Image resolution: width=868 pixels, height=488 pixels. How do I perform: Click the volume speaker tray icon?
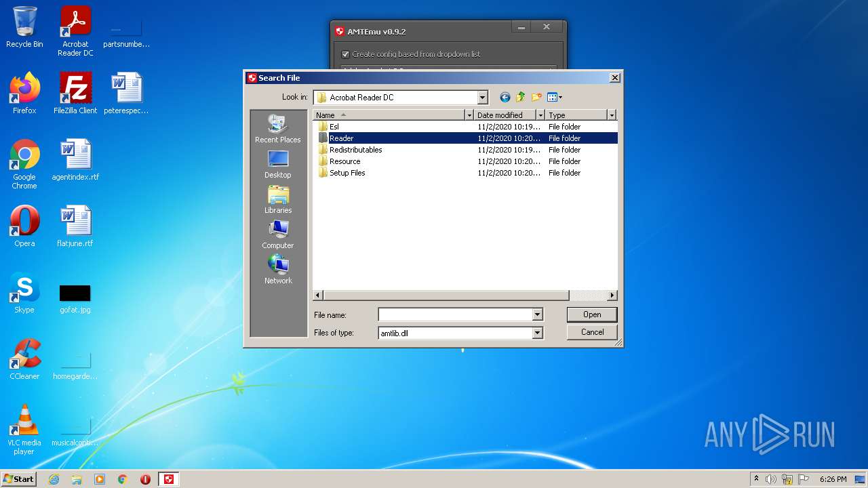click(x=771, y=479)
